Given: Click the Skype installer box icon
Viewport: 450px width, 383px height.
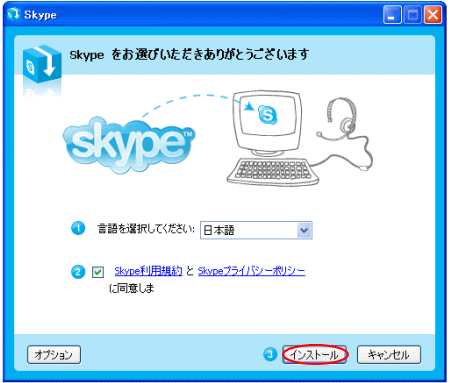Looking at the screenshot, I should click(x=42, y=64).
